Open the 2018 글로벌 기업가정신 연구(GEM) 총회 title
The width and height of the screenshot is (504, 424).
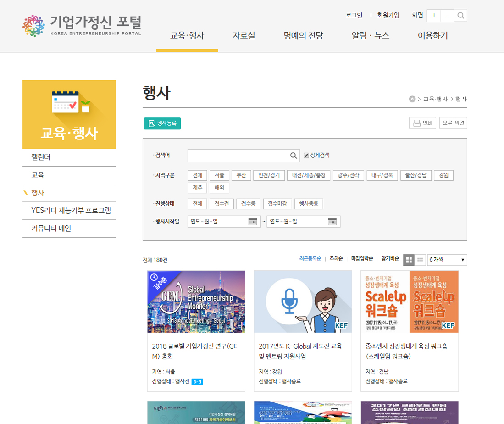(x=195, y=351)
